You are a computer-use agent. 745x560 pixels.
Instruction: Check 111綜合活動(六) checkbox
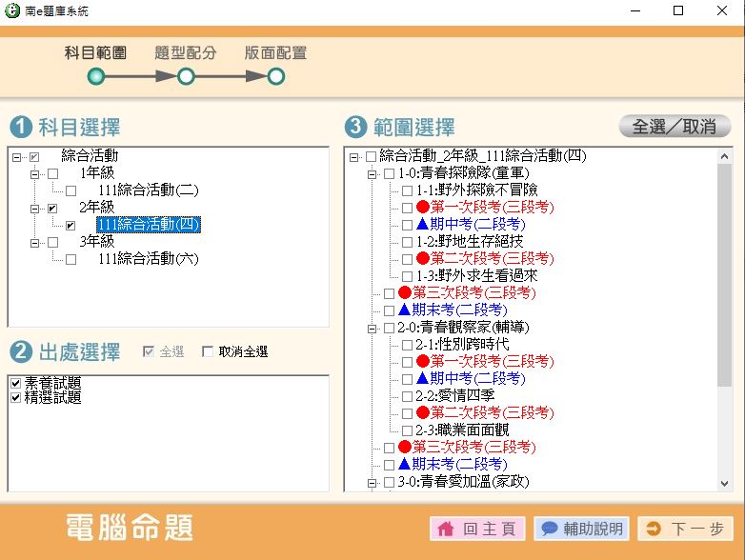(70, 259)
